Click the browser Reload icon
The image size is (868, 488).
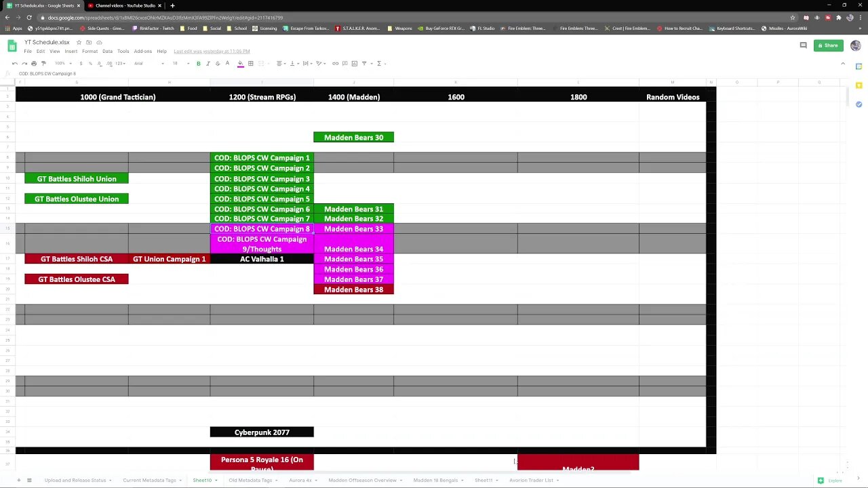[x=29, y=18]
